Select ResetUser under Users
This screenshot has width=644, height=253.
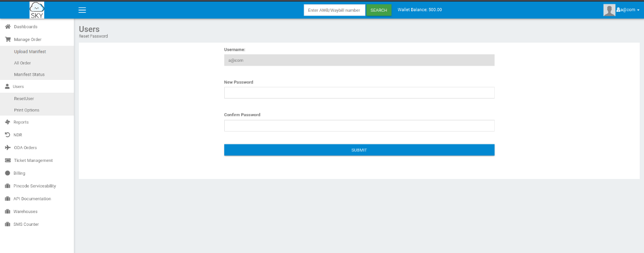(x=24, y=99)
